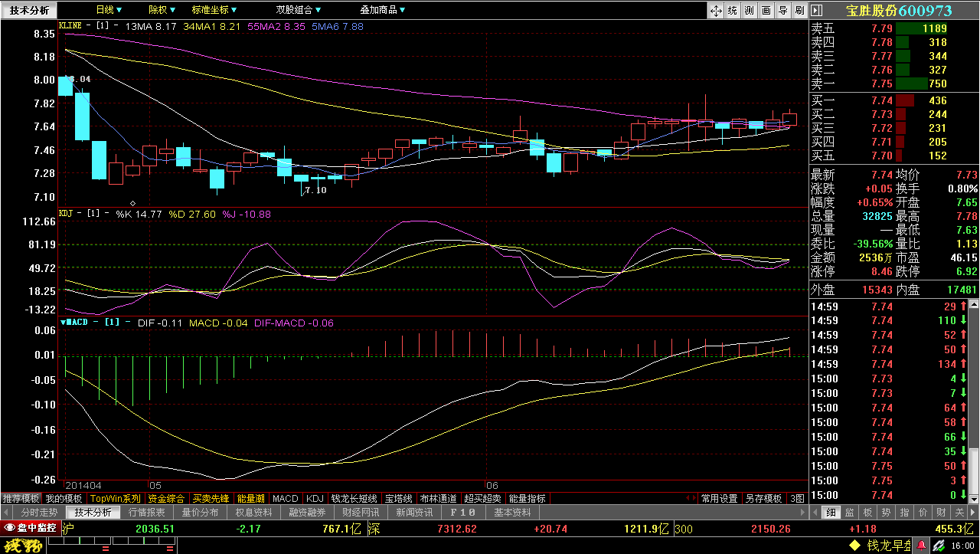Screen dimensions: 980x554
Task: Select the 钱龙长短线 indicator tab
Action: 354,498
